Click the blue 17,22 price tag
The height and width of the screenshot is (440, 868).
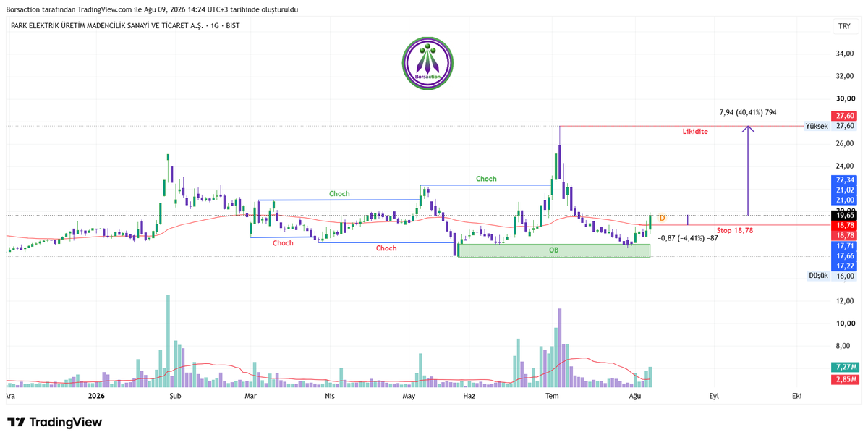(845, 266)
